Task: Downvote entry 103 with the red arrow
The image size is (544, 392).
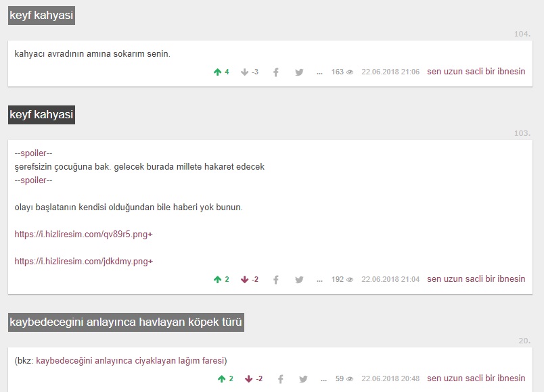Action: pos(245,279)
